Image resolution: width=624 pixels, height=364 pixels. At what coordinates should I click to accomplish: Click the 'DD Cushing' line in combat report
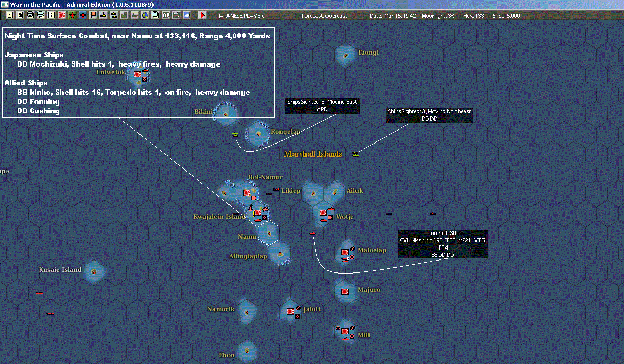(x=38, y=111)
